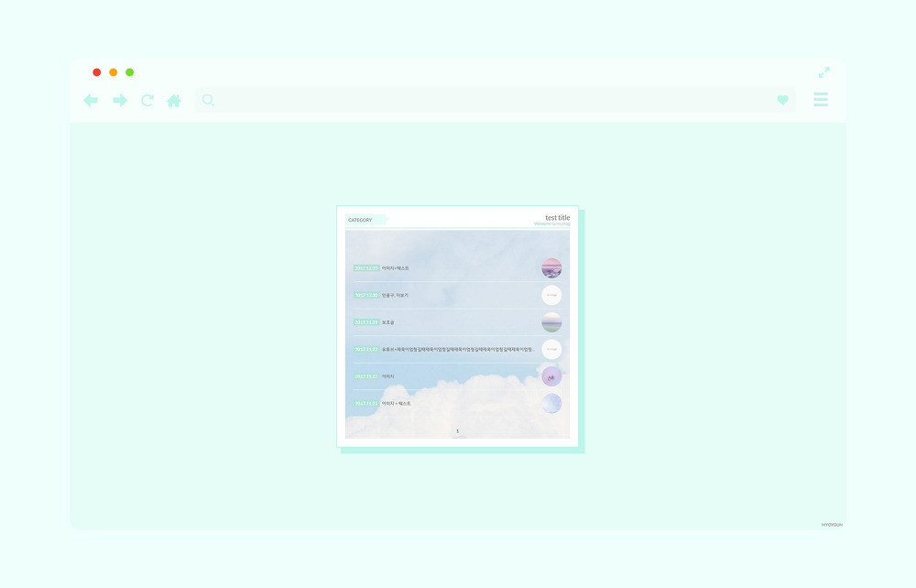Click the orange traffic-light dot
Image resolution: width=916 pixels, height=588 pixels.
[114, 72]
